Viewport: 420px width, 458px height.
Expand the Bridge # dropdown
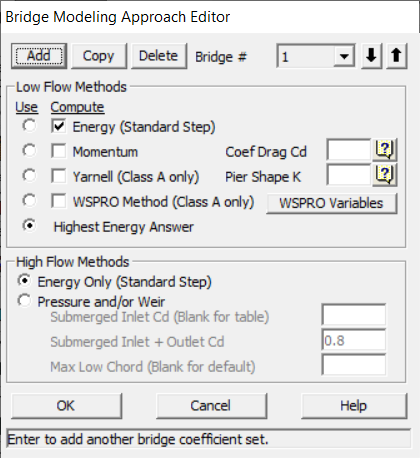click(344, 56)
